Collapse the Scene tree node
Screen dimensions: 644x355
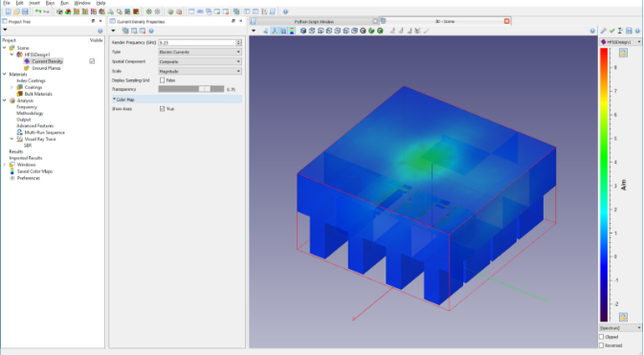[x=5, y=48]
